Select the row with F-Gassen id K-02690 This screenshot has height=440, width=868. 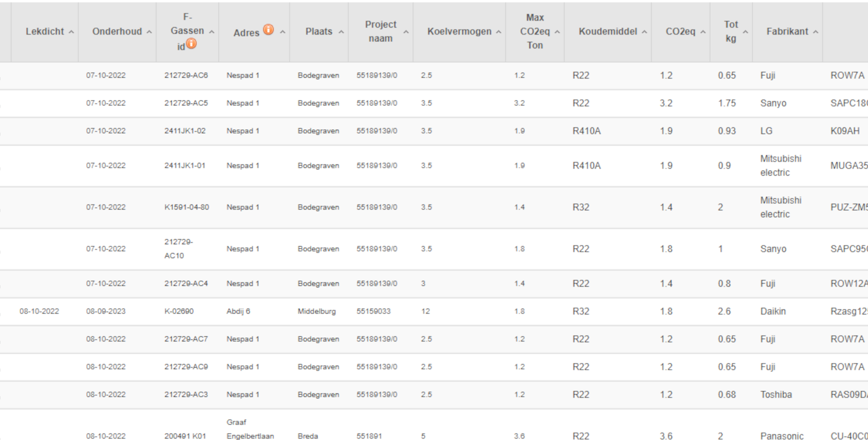(179, 311)
